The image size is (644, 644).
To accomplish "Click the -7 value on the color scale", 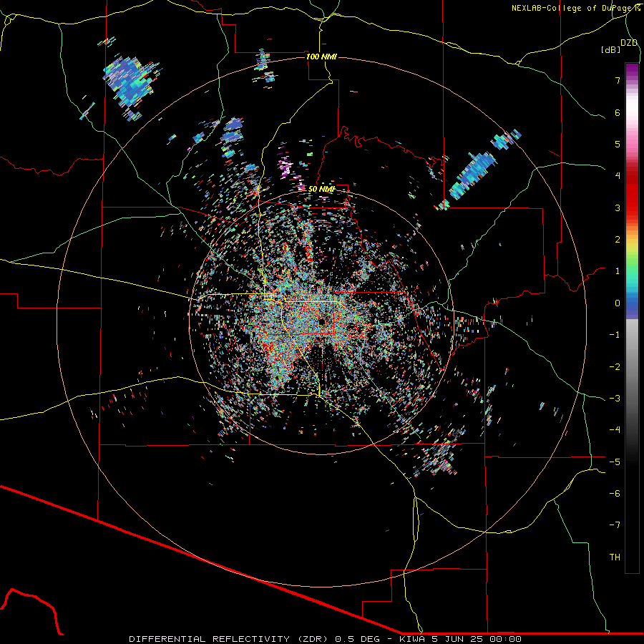I will [x=615, y=525].
